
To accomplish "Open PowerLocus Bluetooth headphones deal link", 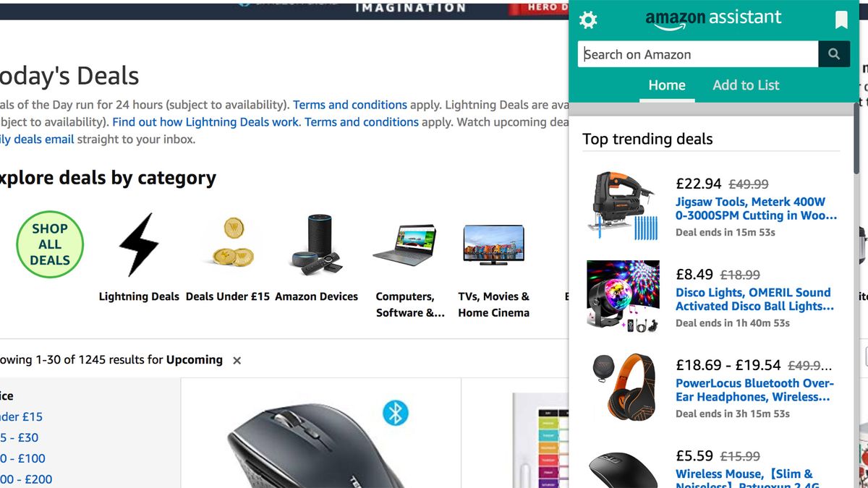I will (754, 390).
